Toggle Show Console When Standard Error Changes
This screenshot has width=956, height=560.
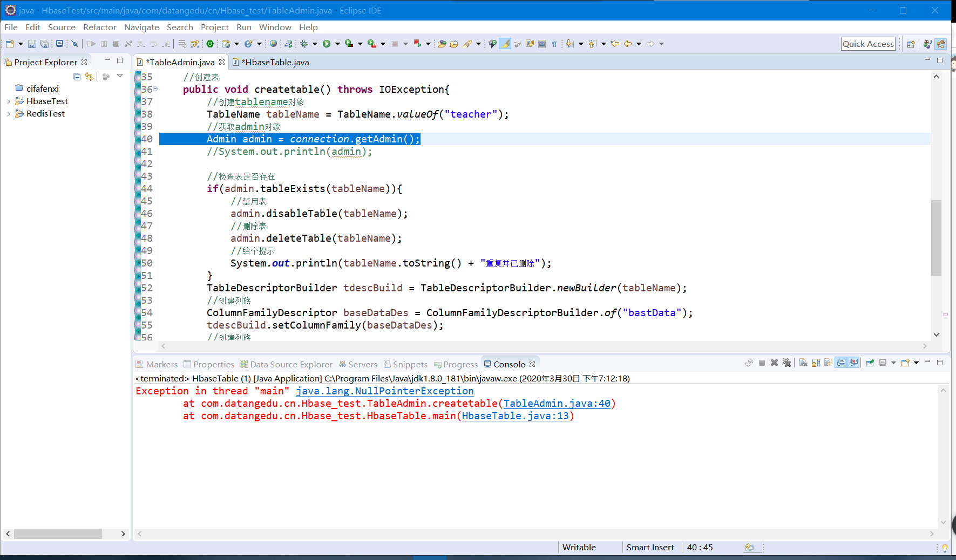coord(853,363)
